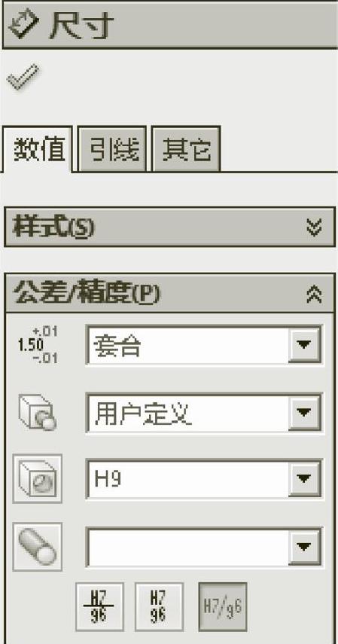Image resolution: width=338 pixels, height=644 pixels.
Task: Click the hole fit icon beside H9
Action: click(x=38, y=478)
